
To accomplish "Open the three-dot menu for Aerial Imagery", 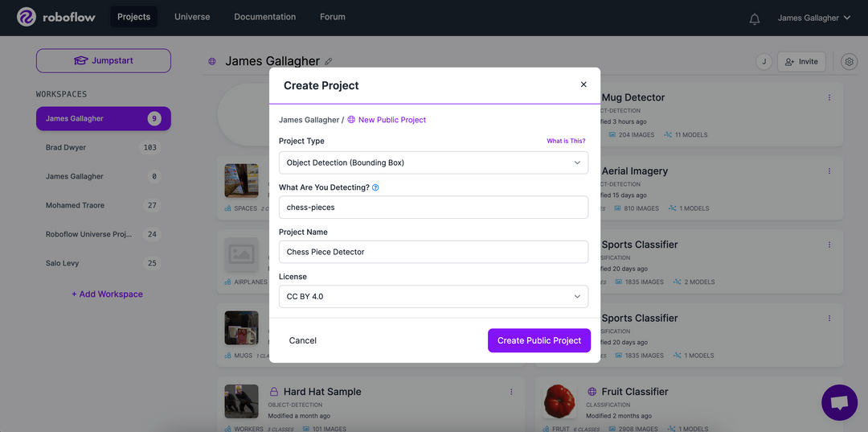I will pos(829,171).
